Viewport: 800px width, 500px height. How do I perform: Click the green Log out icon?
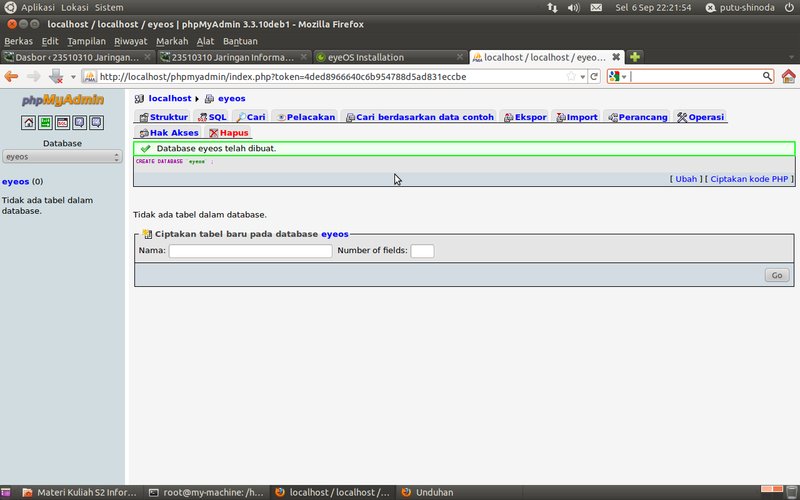click(x=45, y=122)
